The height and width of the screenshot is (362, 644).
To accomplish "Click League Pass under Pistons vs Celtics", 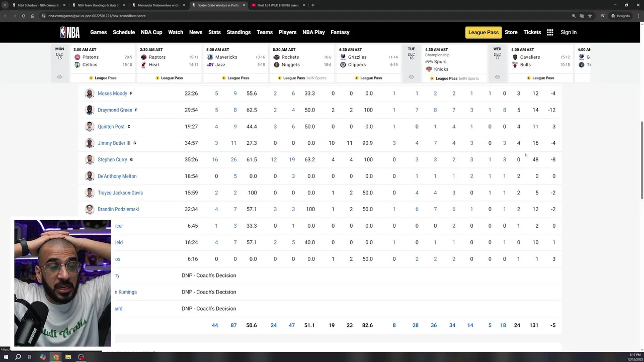I will click(103, 78).
